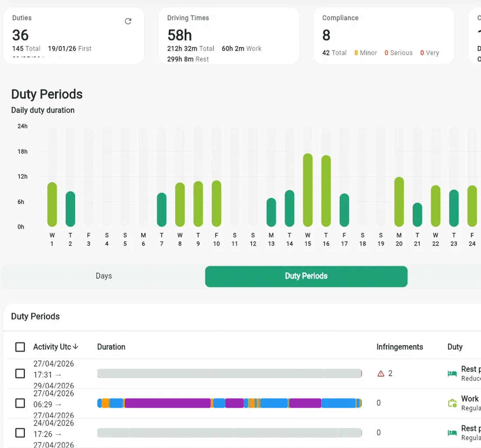Tick the select-all checkbox in the table header
The width and height of the screenshot is (481, 448).
click(x=20, y=347)
